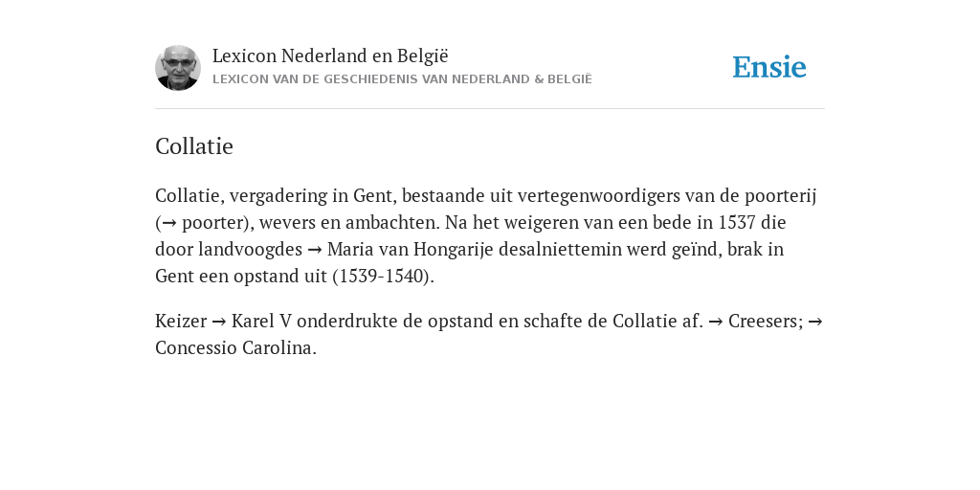Click the arrow icon before "poorter"
Screen dimensions: 980x490
click(168, 223)
